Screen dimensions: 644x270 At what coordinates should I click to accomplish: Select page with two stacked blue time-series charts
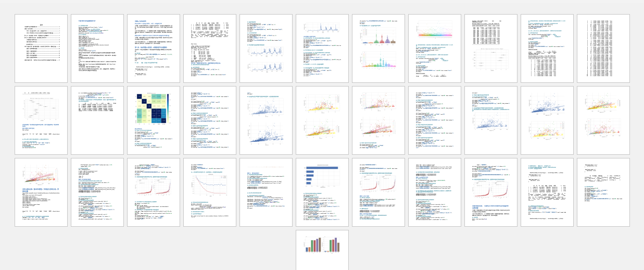coord(266,48)
